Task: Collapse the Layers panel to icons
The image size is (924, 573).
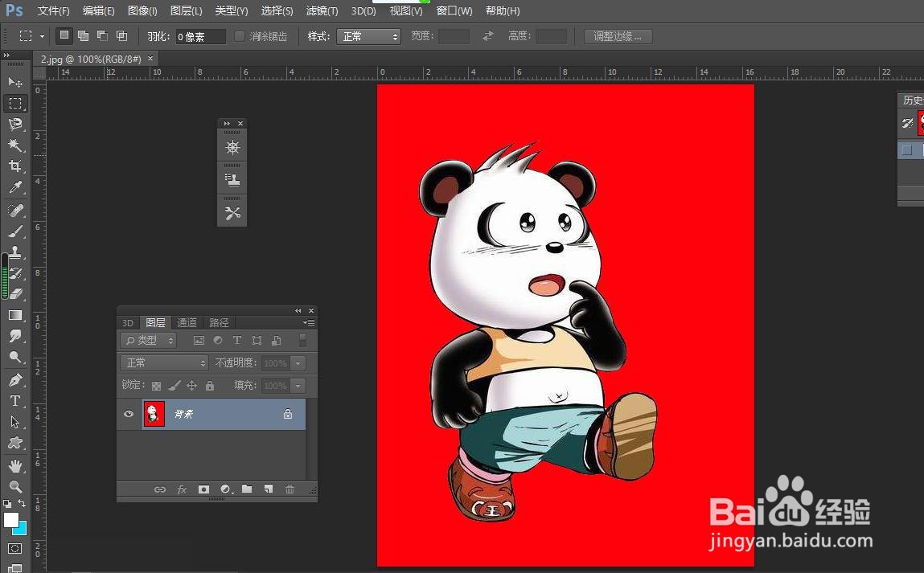Action: tap(298, 310)
